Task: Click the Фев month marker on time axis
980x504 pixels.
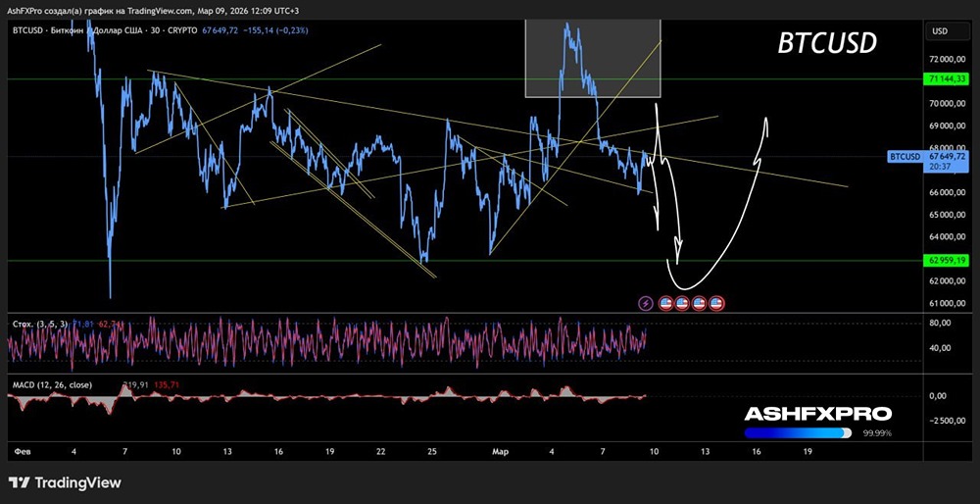Action: coord(21,451)
